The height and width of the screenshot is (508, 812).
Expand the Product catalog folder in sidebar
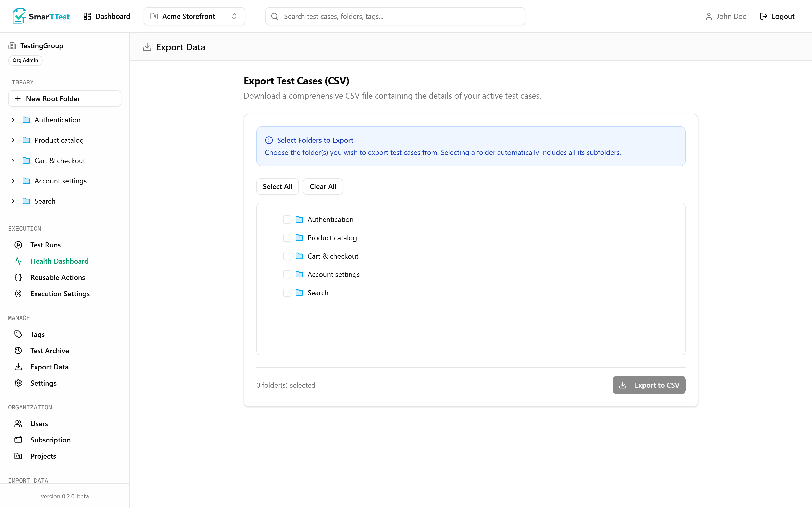pos(13,140)
